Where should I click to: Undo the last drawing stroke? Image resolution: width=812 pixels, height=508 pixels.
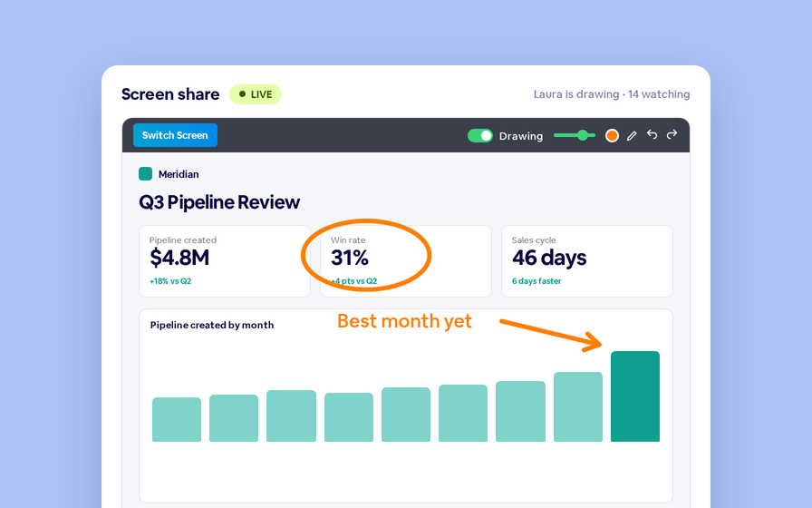pyautogui.click(x=652, y=135)
